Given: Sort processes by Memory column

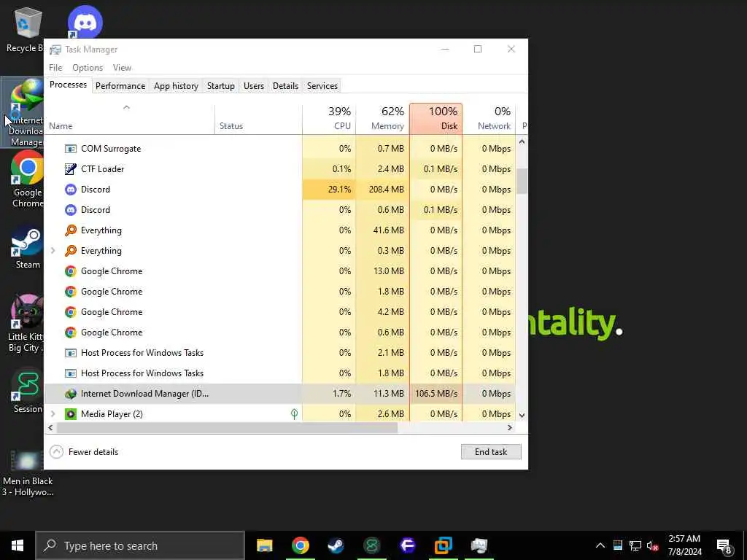Looking at the screenshot, I should point(382,119).
